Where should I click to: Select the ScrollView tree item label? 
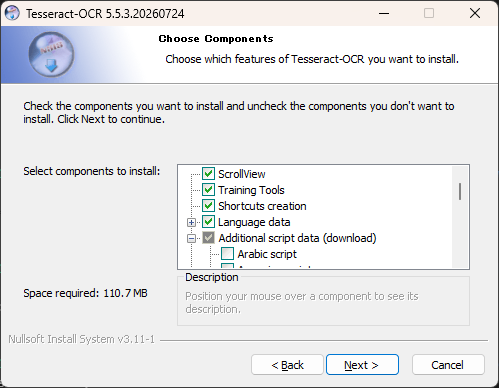(x=242, y=174)
